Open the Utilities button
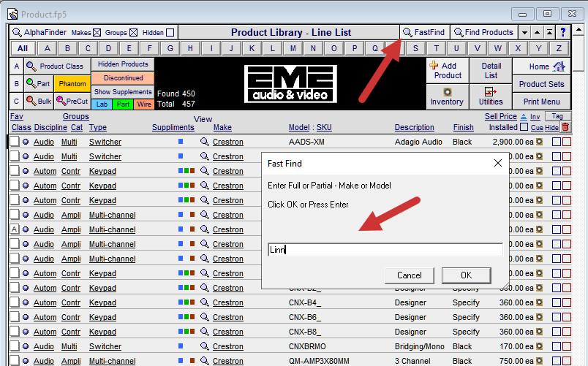This screenshot has height=366, width=588. (x=491, y=96)
